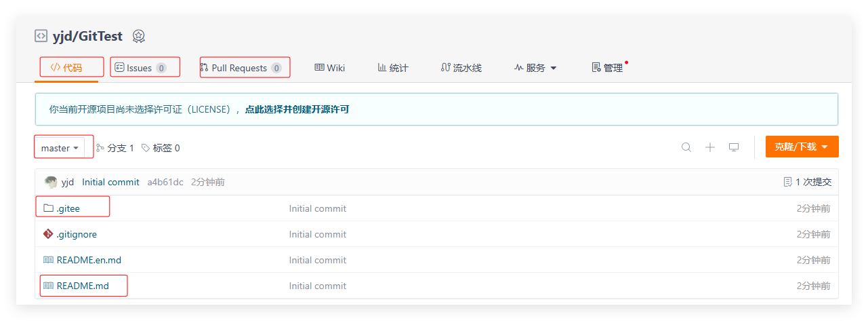Click the book icon beside README.md
This screenshot has height=321, width=868.
point(48,285)
